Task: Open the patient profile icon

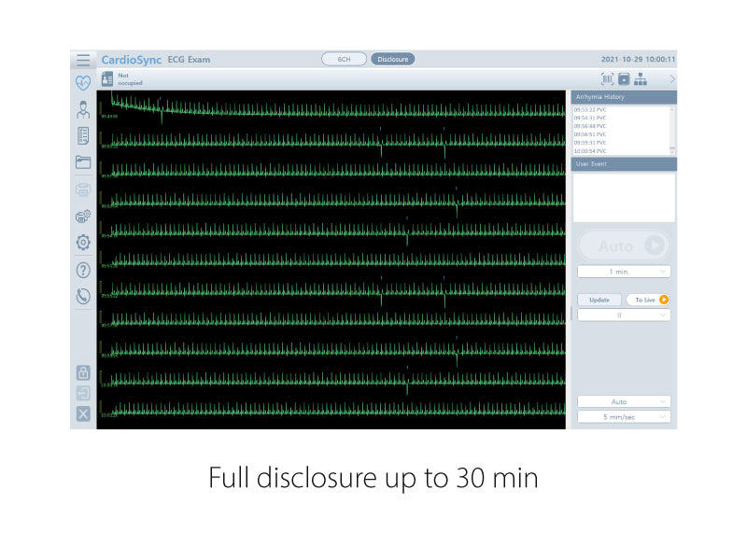Action: (x=83, y=109)
